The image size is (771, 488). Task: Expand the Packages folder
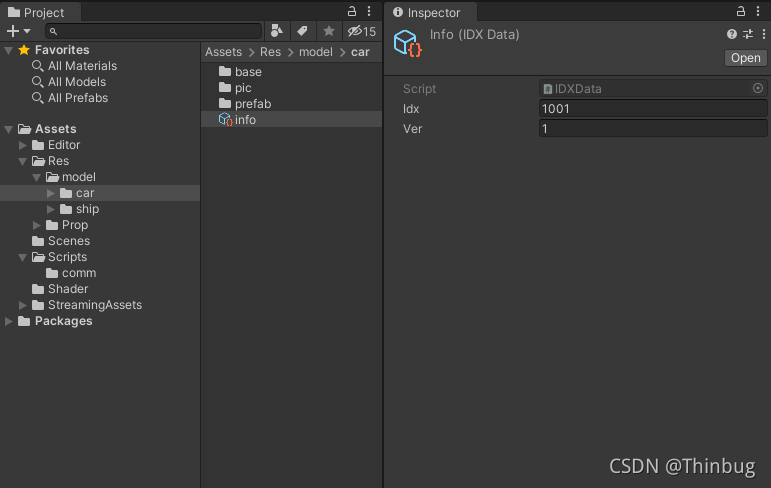pos(8,321)
